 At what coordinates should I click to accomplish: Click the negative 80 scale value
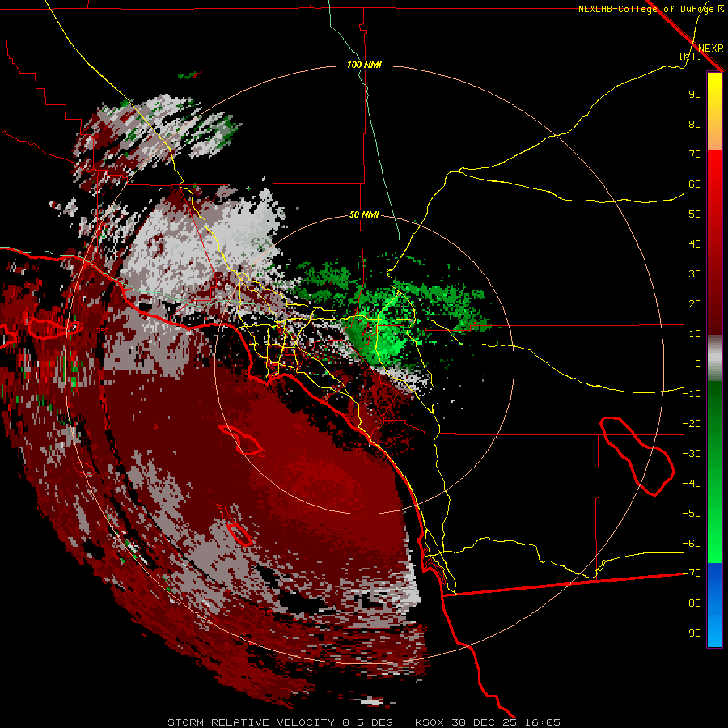click(x=692, y=603)
